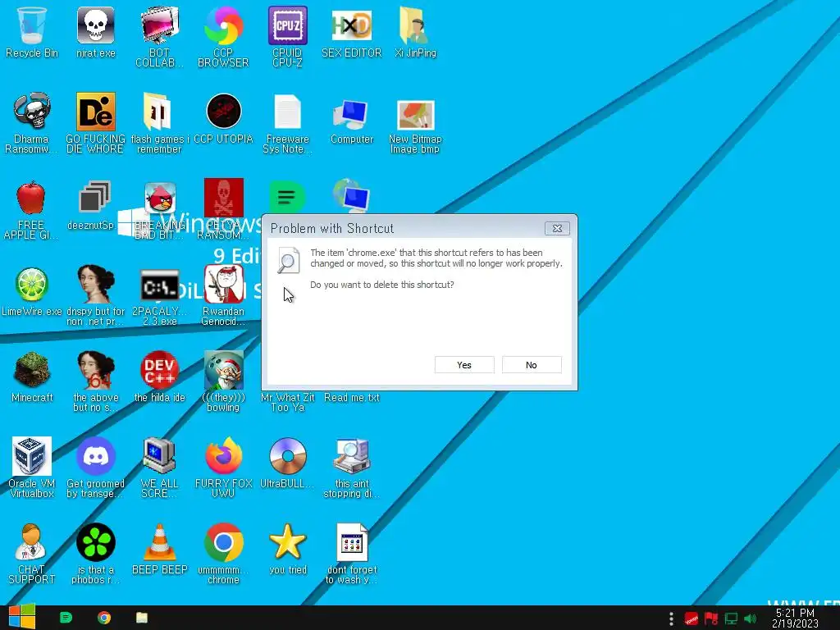Select the Mr What Zit Too Ya label
The height and width of the screenshot is (630, 840).
(x=288, y=402)
